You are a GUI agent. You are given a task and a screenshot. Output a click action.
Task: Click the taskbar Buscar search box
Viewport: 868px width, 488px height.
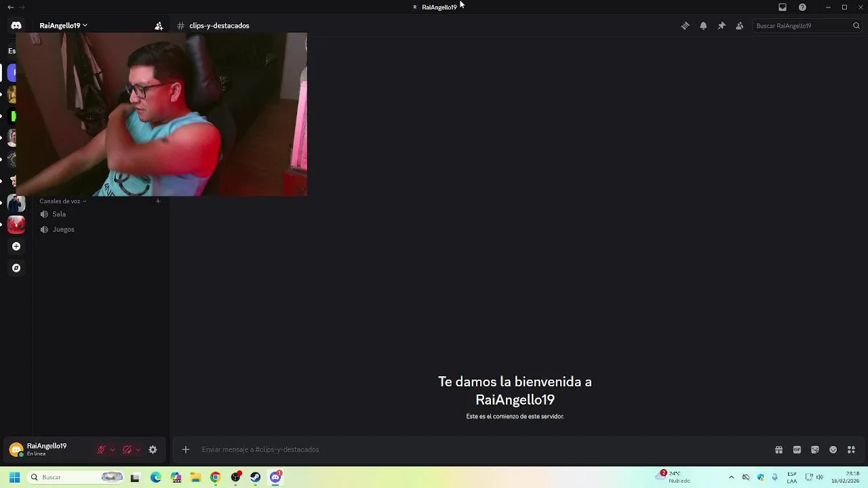[x=76, y=477]
